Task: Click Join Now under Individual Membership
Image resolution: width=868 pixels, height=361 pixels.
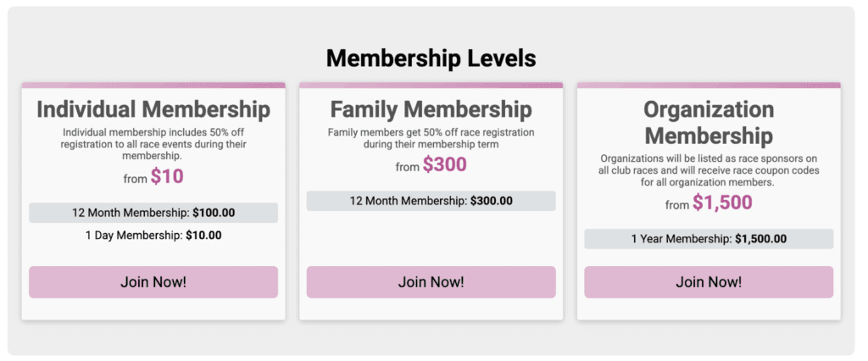Action: 153,282
